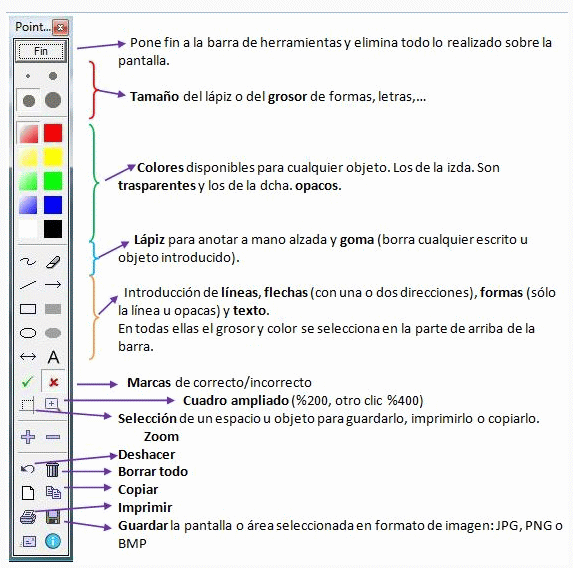Click the bold word 'texto.'

point(251,311)
